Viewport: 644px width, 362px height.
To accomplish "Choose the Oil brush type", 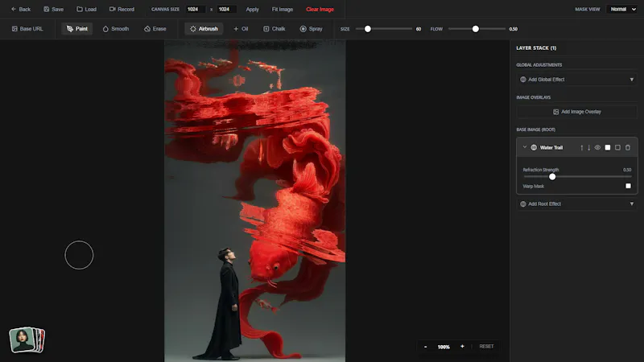I will (241, 29).
